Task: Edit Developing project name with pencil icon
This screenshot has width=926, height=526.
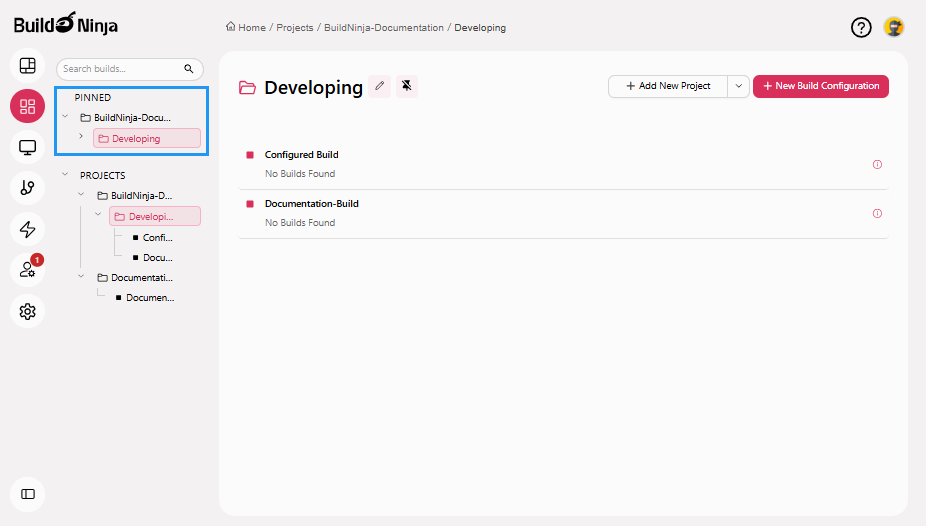Action: click(x=380, y=86)
